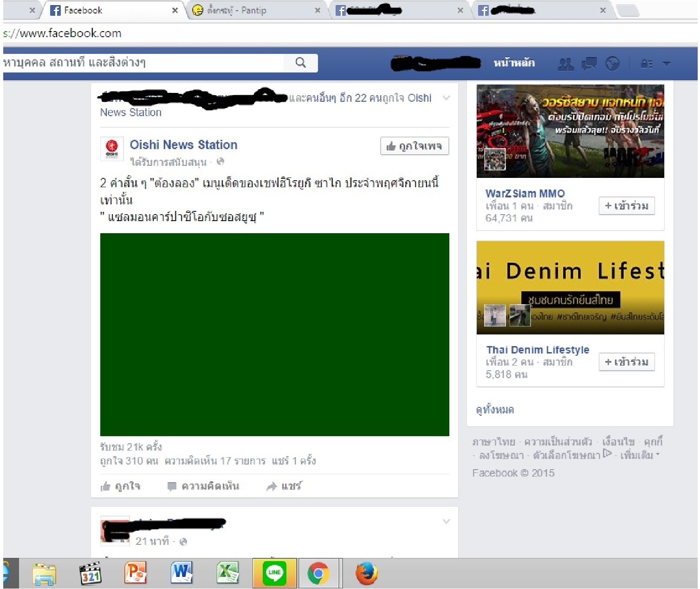Viewport: 700px width, 589px height.
Task: Expand เพิ่มเติม more footer dropdown
Action: pyautogui.click(x=640, y=455)
